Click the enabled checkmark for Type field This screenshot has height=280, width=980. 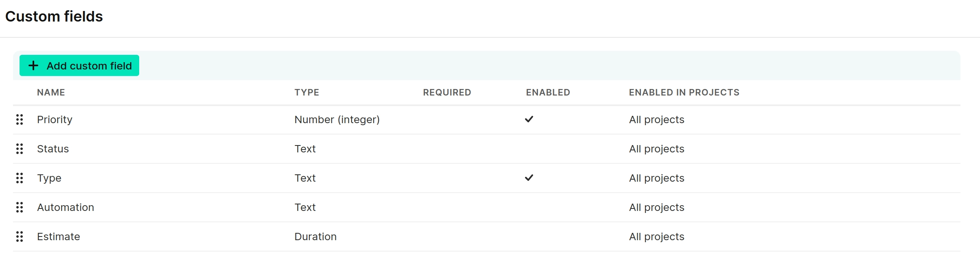[529, 178]
